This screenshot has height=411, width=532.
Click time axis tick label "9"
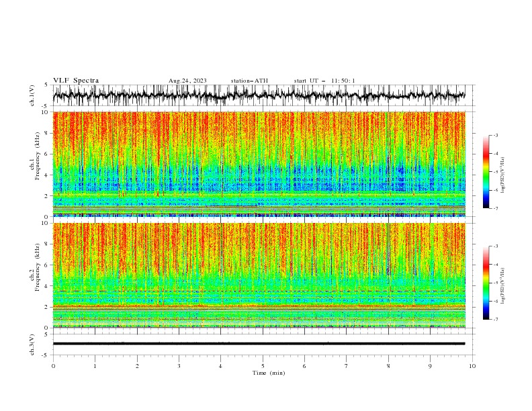point(430,366)
